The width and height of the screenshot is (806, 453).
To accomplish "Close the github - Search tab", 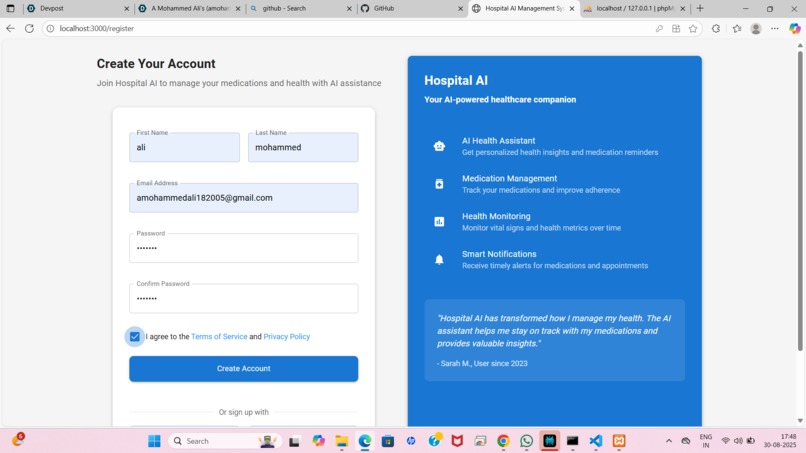I will (x=349, y=9).
